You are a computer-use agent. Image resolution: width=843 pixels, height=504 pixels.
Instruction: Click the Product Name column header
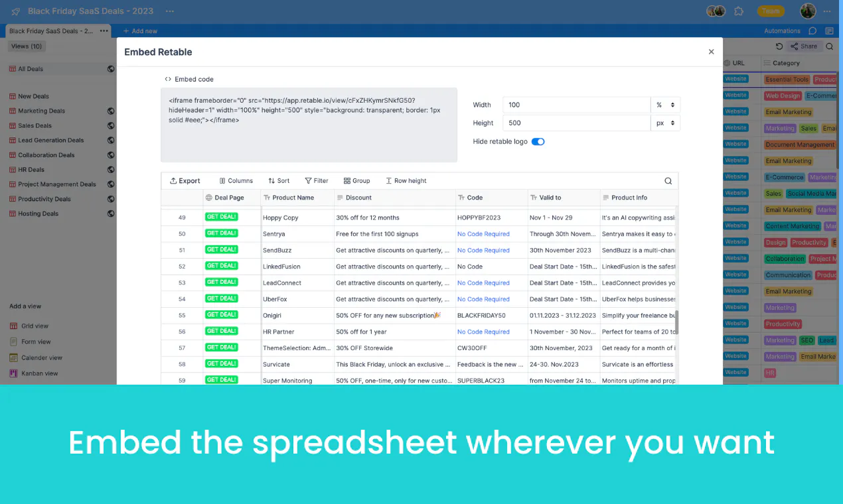pyautogui.click(x=297, y=198)
